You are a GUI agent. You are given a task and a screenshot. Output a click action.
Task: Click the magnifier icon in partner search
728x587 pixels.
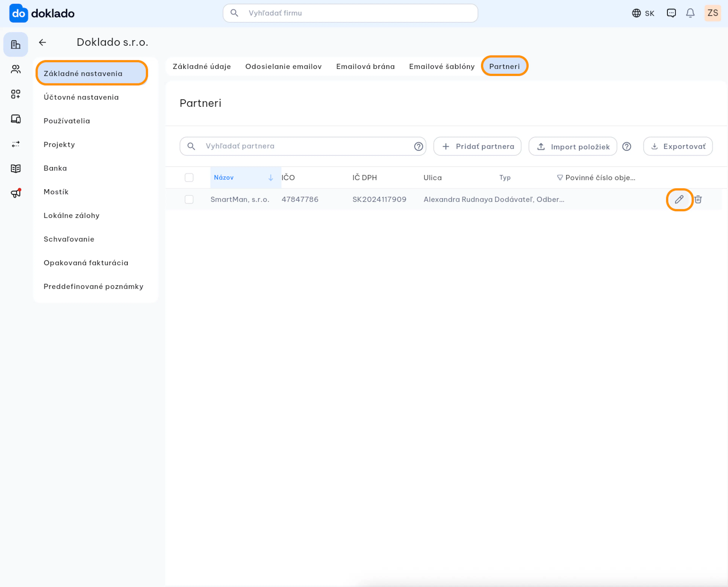[191, 146]
